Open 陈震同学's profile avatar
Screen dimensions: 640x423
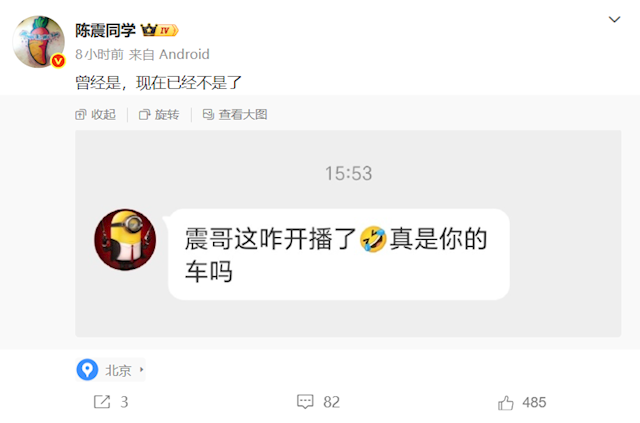click(39, 42)
